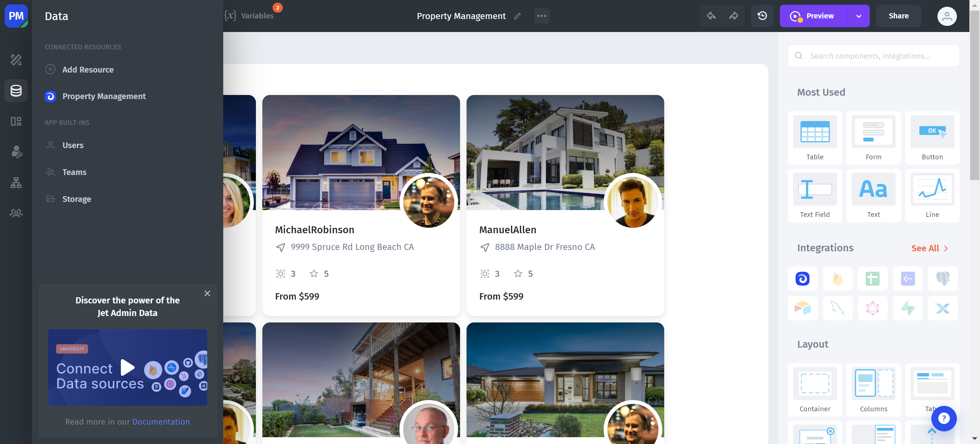Add the Text Field component

(x=815, y=196)
